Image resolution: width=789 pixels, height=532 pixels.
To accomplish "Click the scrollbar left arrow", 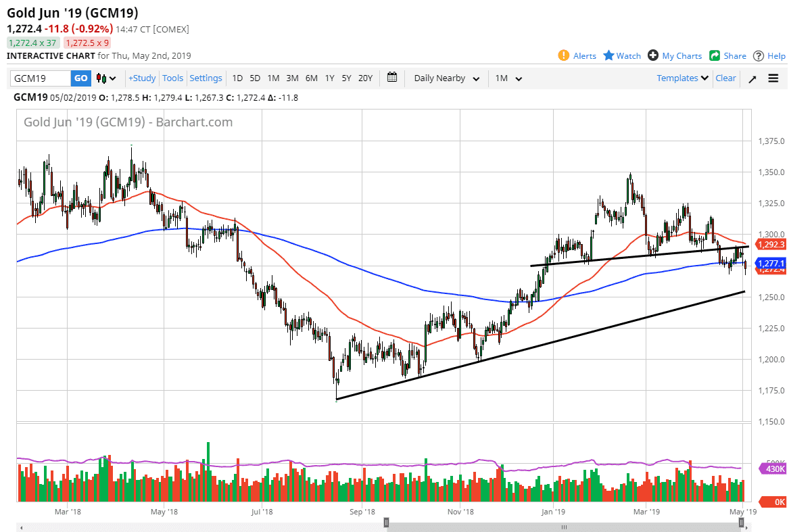I will [21, 527].
